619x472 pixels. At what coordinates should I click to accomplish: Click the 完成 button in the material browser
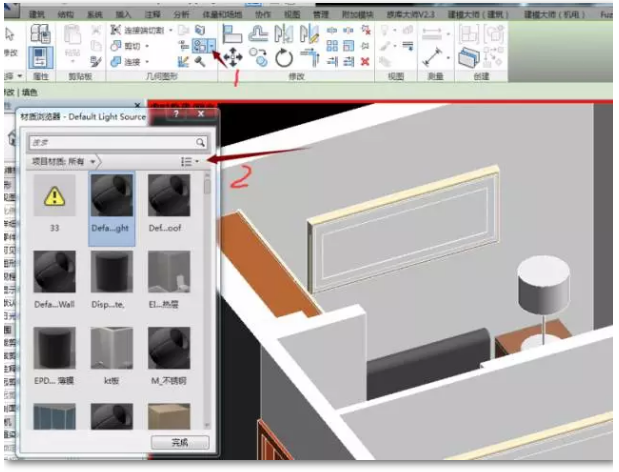[180, 442]
